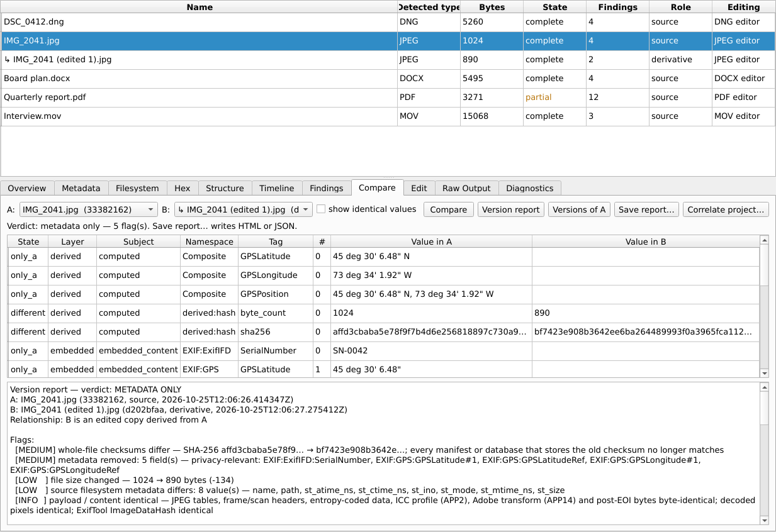Switch to the Structure tab
Viewport: 776px width, 532px height.
pyautogui.click(x=225, y=188)
